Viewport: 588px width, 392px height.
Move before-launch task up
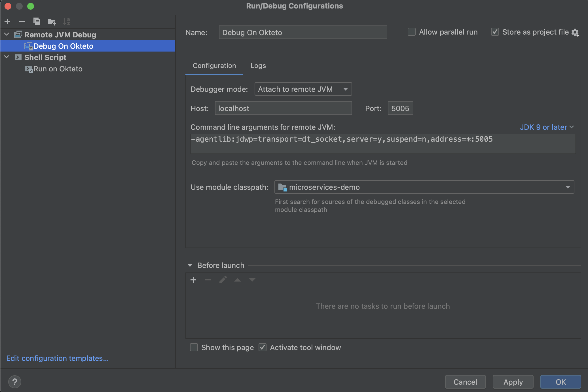click(237, 280)
